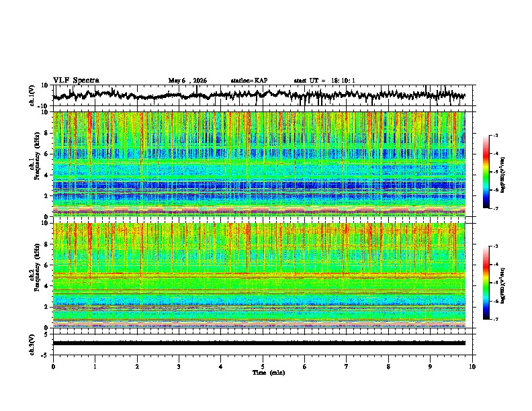This screenshot has height=411, width=532.
Task: Click the red line near 5 kHz in ch.2
Action: 259,273
